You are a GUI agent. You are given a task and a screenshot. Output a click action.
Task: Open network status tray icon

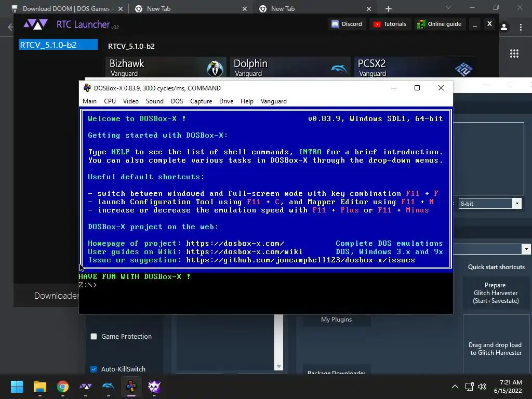point(469,387)
